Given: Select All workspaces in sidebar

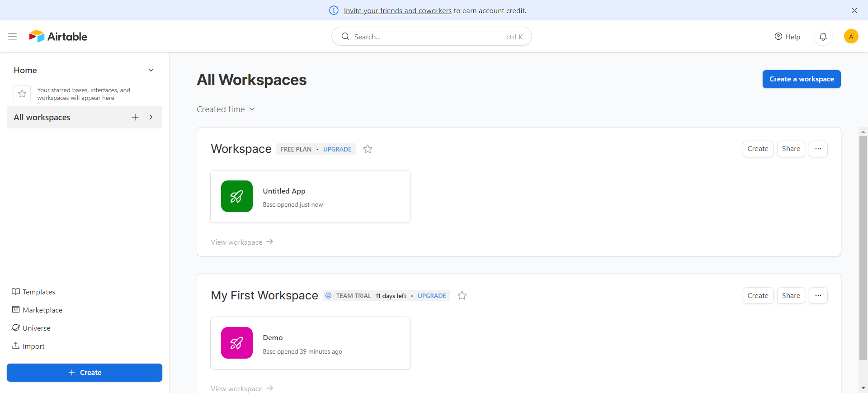Looking at the screenshot, I should pyautogui.click(x=85, y=117).
